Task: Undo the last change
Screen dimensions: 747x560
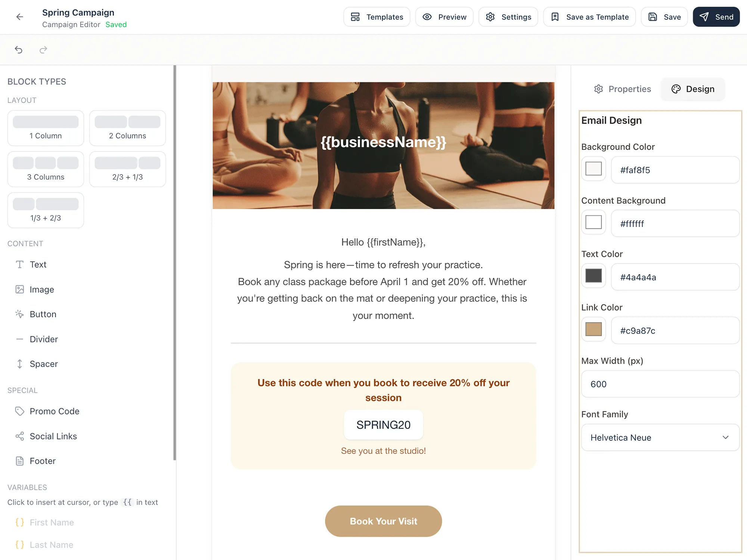Action: pyautogui.click(x=19, y=50)
